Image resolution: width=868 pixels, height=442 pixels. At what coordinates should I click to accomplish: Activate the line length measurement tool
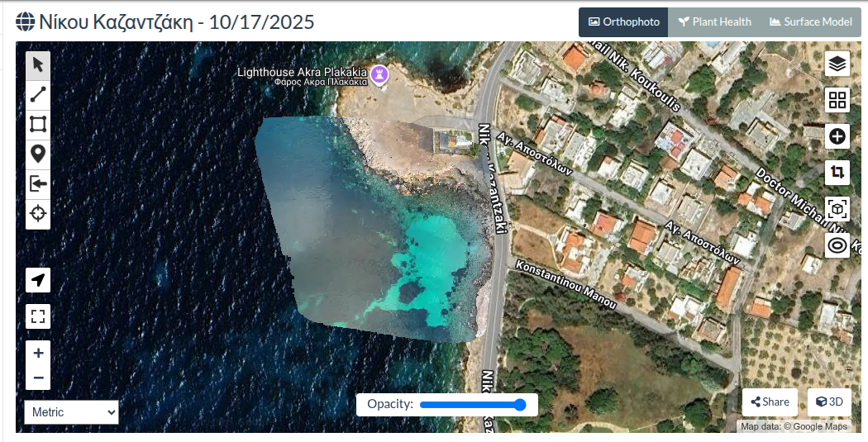click(x=38, y=94)
